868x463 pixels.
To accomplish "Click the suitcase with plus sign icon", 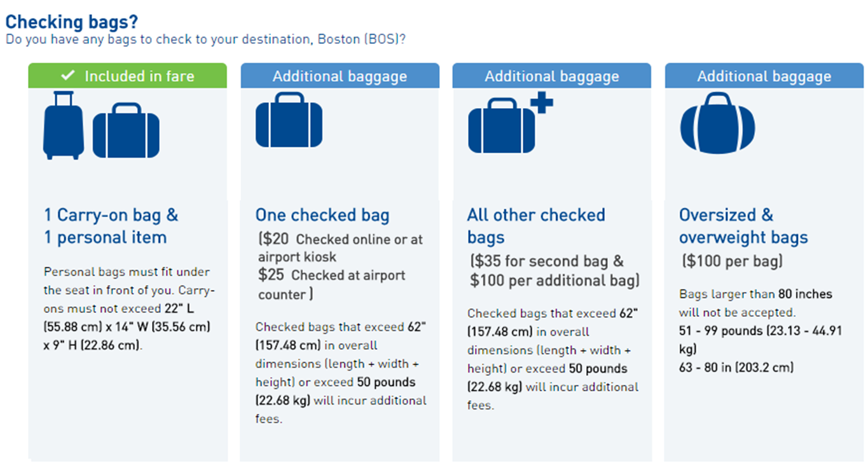I will click(509, 124).
